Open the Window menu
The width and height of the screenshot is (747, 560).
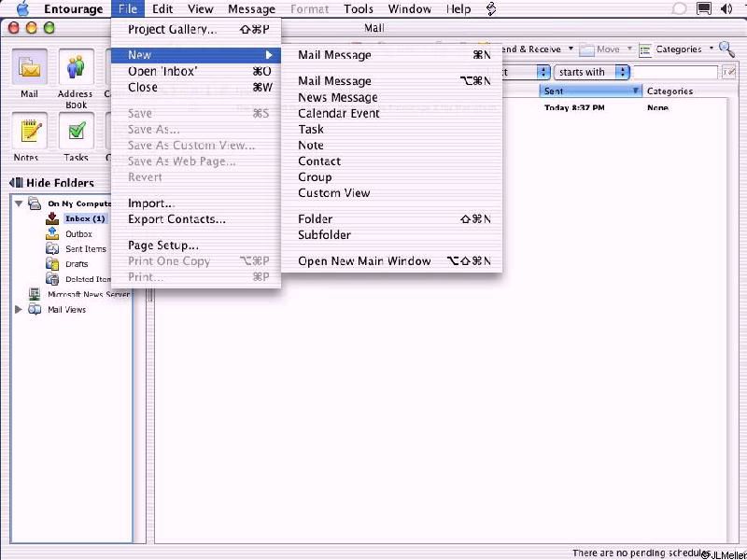click(409, 9)
